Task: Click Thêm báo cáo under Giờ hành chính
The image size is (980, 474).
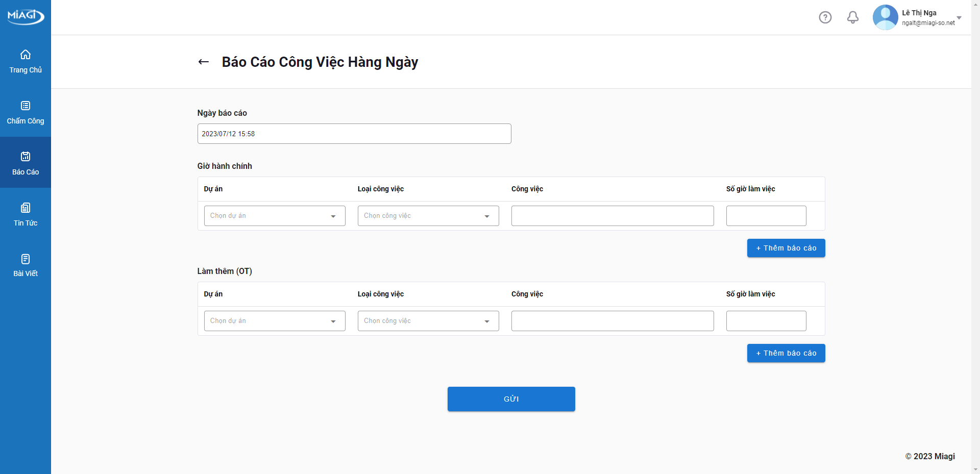Action: (x=786, y=248)
